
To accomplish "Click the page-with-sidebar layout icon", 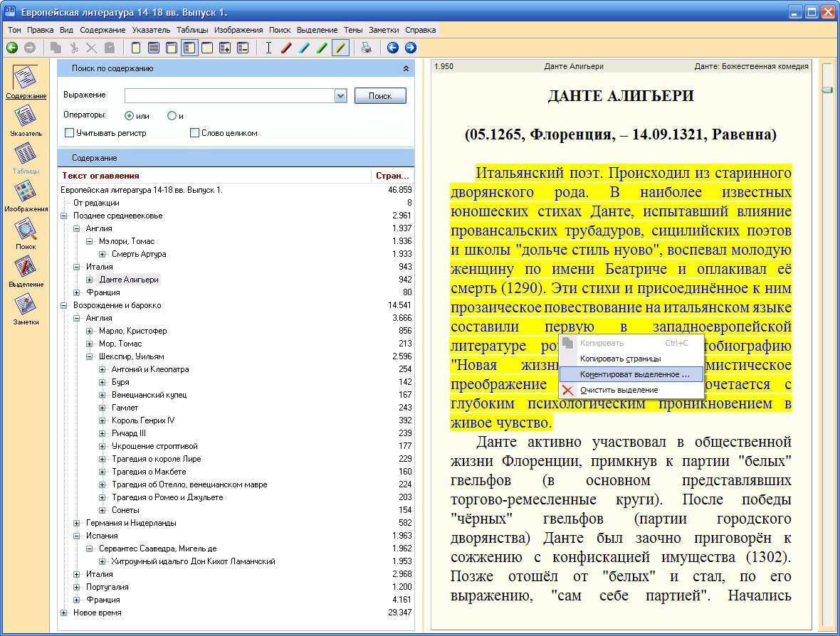I will click(x=189, y=48).
